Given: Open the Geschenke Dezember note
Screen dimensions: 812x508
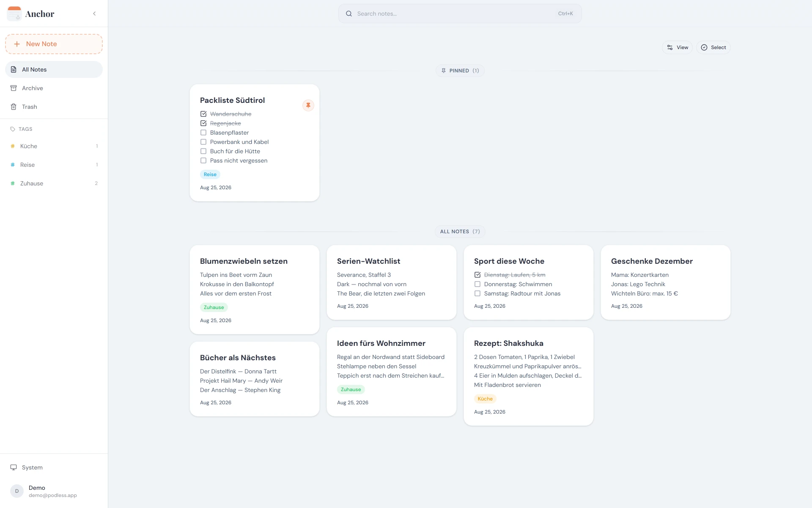Looking at the screenshot, I should coord(666,282).
